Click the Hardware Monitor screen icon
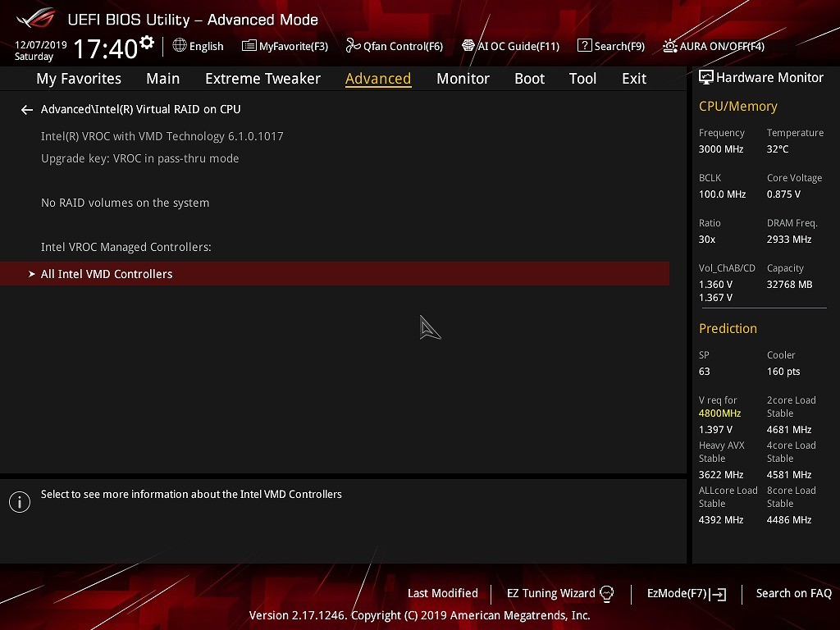The width and height of the screenshot is (840, 630). click(706, 78)
